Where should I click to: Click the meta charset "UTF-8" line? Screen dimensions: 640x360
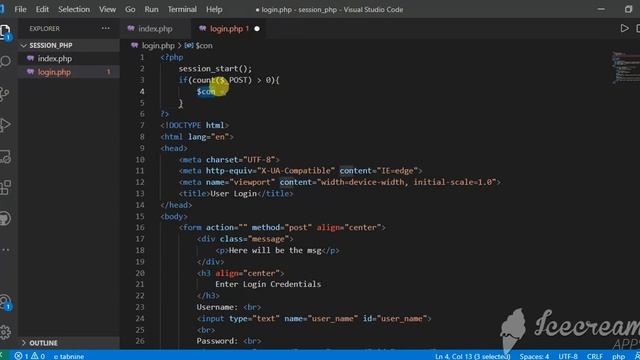(229, 160)
